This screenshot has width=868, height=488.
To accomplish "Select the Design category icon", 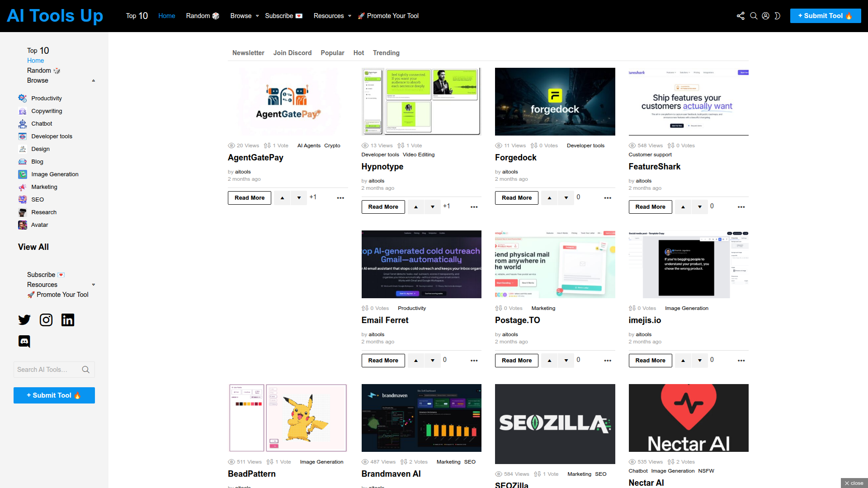I will (x=23, y=149).
